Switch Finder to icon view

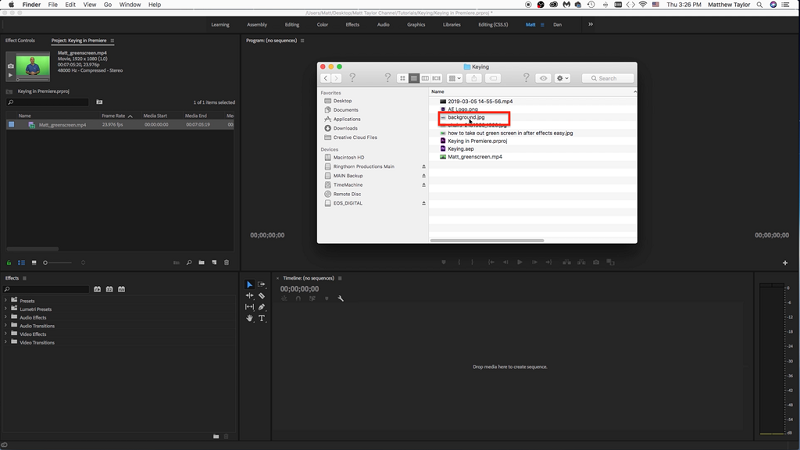point(403,78)
